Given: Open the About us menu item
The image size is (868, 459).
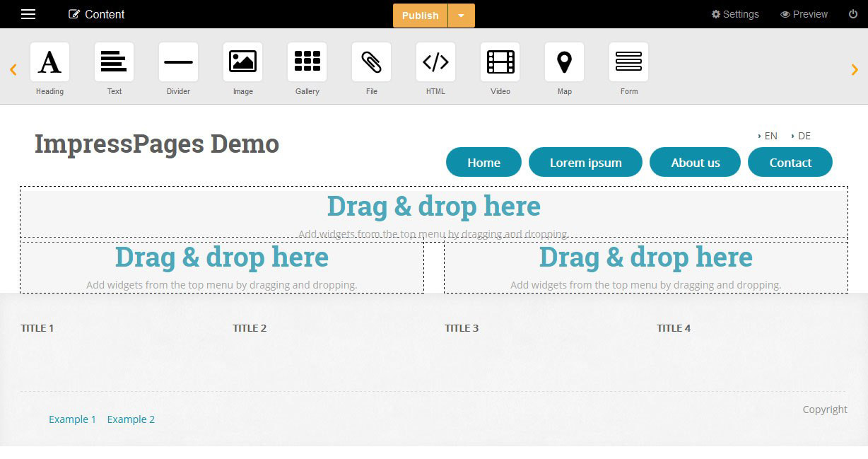Looking at the screenshot, I should (695, 163).
